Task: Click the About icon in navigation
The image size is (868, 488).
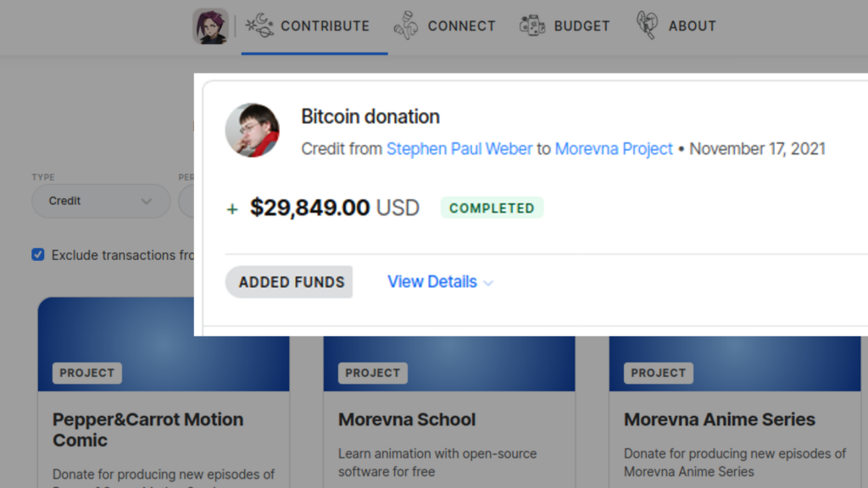Action: [x=647, y=25]
